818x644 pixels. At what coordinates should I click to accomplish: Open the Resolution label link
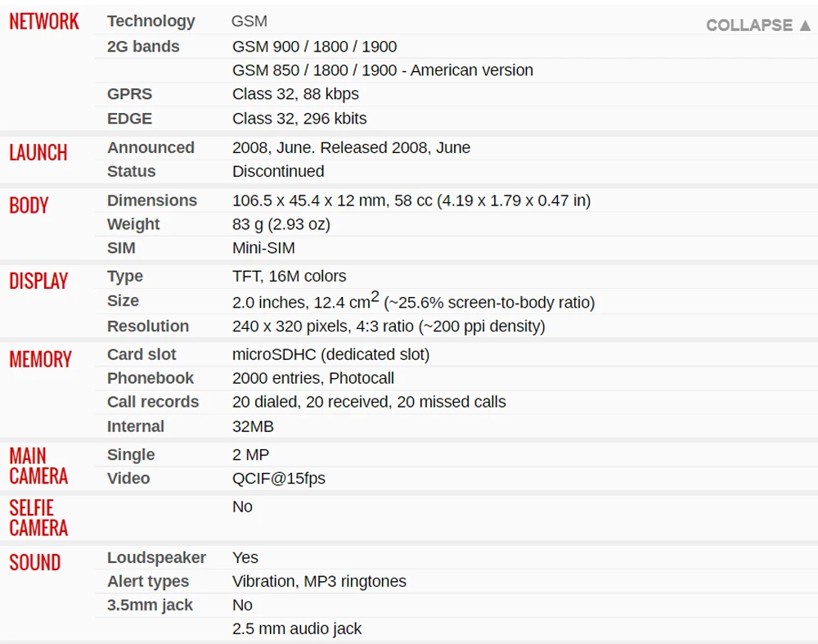coord(148,327)
